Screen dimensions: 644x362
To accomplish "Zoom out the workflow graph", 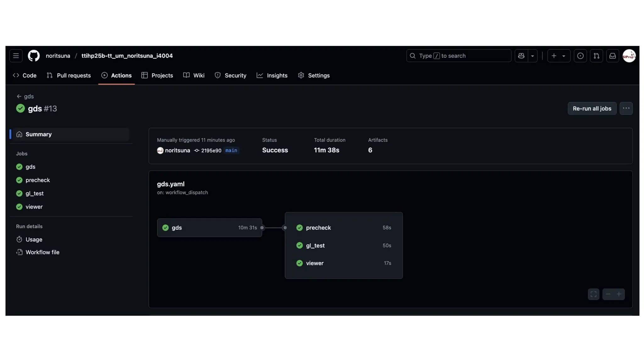I will click(x=608, y=294).
